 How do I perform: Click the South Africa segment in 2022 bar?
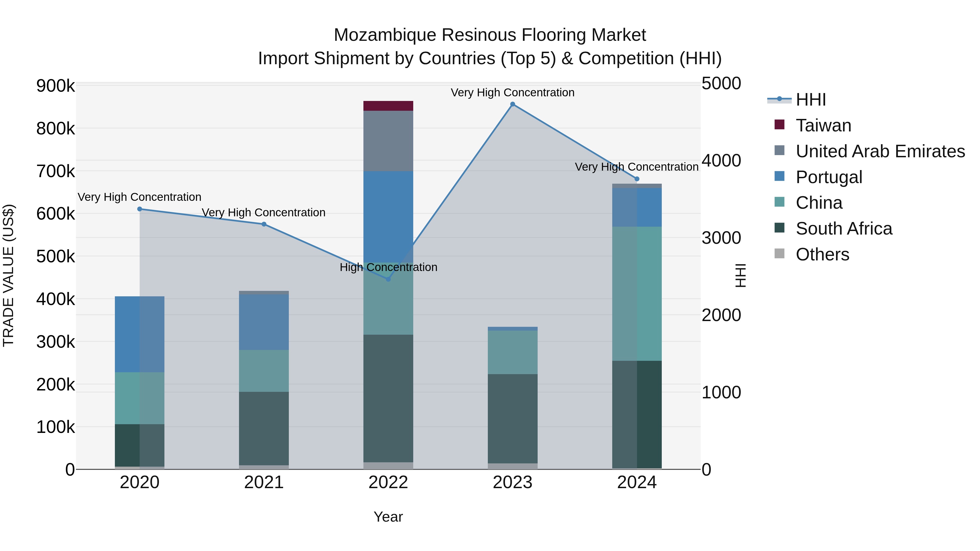(388, 399)
